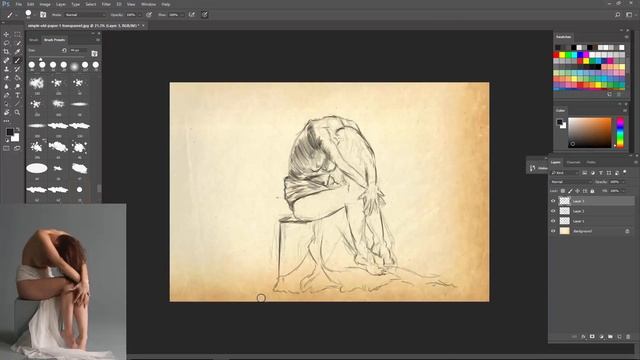Toggle lock transparent pixels in Layers
The height and width of the screenshot is (360, 640).
[x=563, y=191]
